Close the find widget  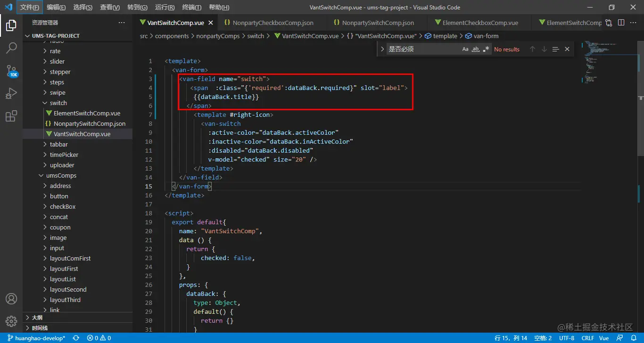pyautogui.click(x=567, y=49)
